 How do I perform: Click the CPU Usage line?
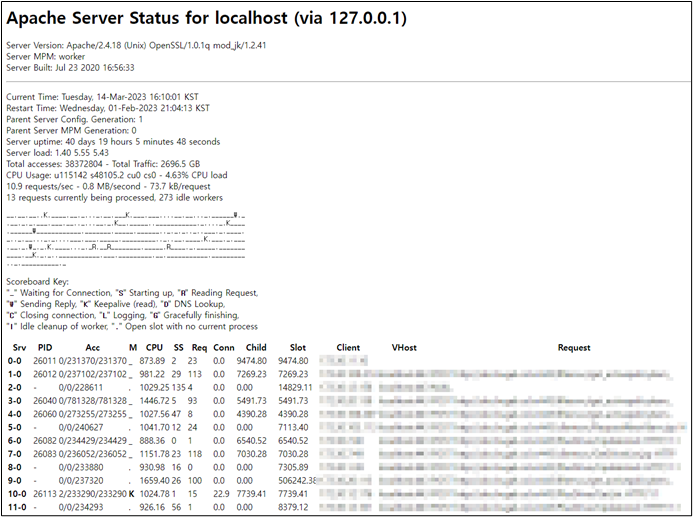tap(117, 175)
